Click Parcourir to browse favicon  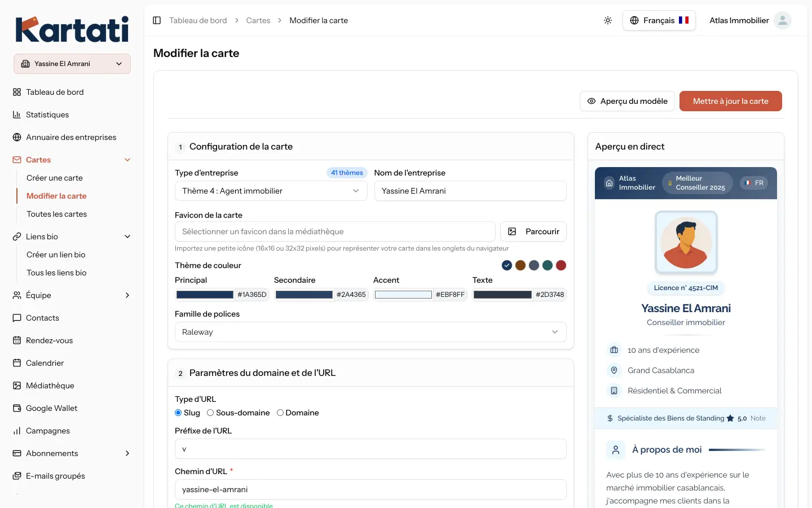tap(533, 231)
